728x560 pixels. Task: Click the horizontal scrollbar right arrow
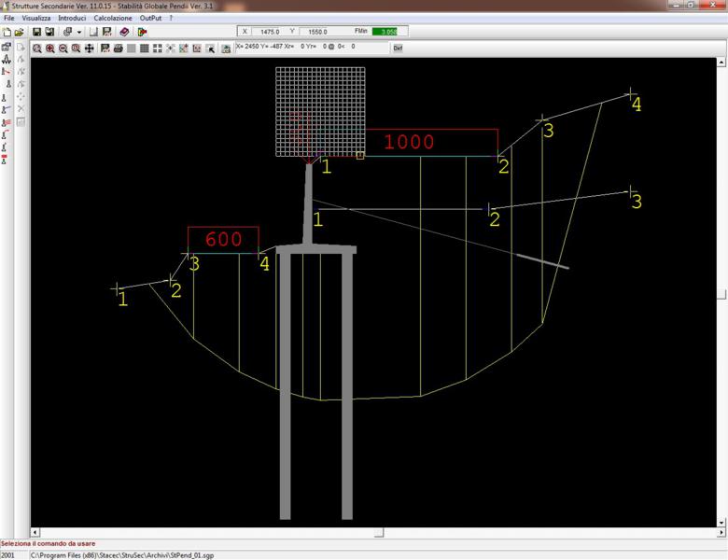[721, 532]
